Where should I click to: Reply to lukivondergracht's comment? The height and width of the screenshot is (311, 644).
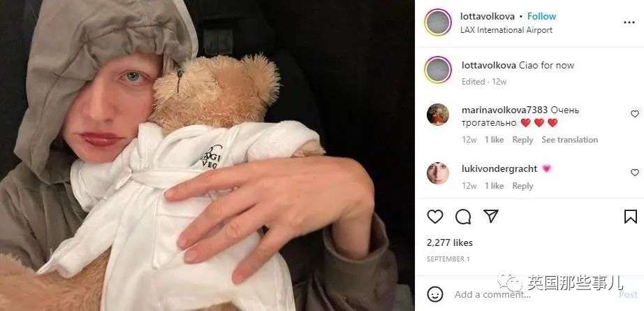(x=522, y=186)
